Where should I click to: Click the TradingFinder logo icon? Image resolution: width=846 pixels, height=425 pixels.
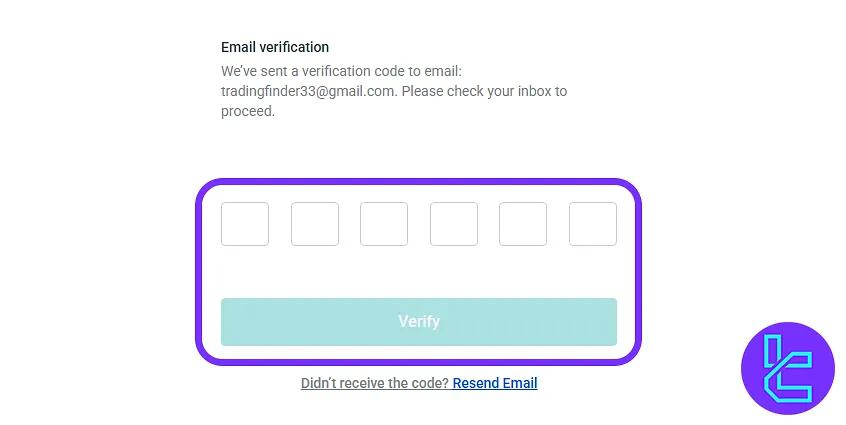[787, 368]
